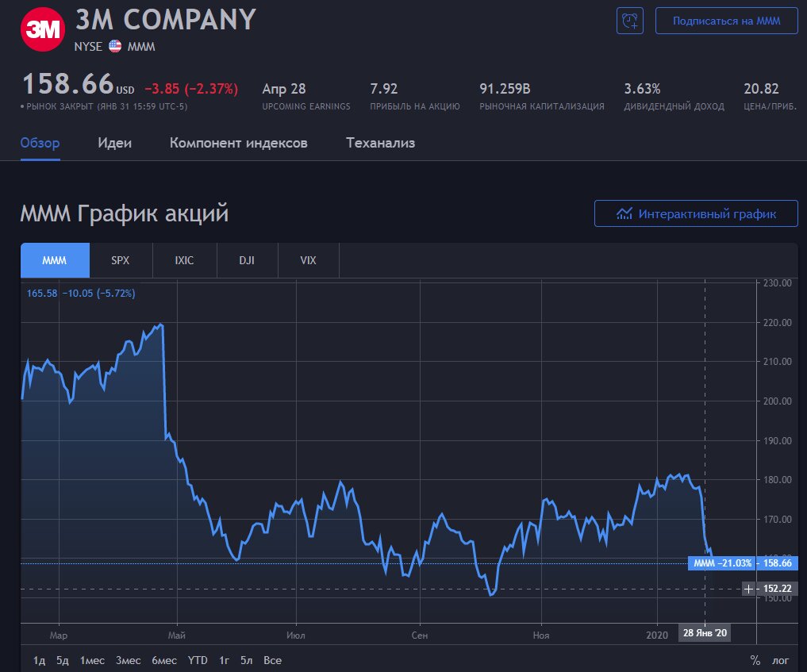807x672 pixels.
Task: Click the 3.63% dividend yield value
Action: 642,89
